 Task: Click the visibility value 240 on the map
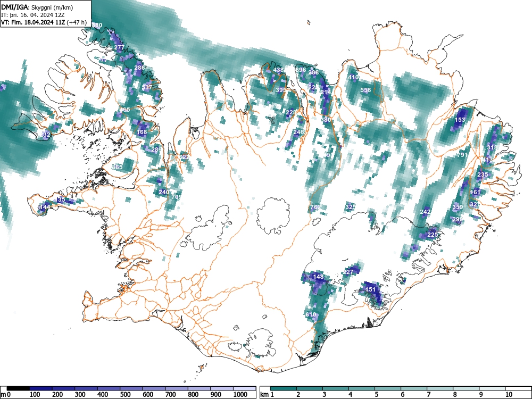click(164, 192)
